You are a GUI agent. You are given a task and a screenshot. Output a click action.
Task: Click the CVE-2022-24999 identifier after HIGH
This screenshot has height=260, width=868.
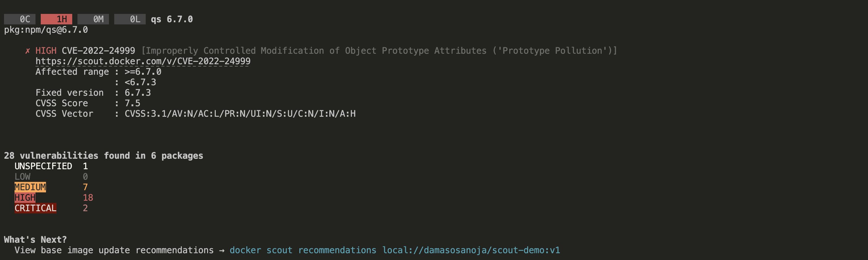pos(98,51)
